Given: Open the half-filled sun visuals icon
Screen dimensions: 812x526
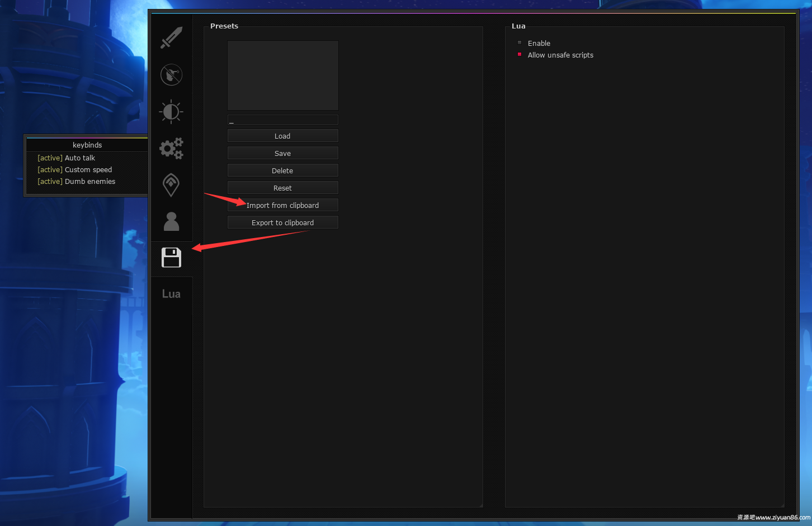Looking at the screenshot, I should pyautogui.click(x=171, y=112).
